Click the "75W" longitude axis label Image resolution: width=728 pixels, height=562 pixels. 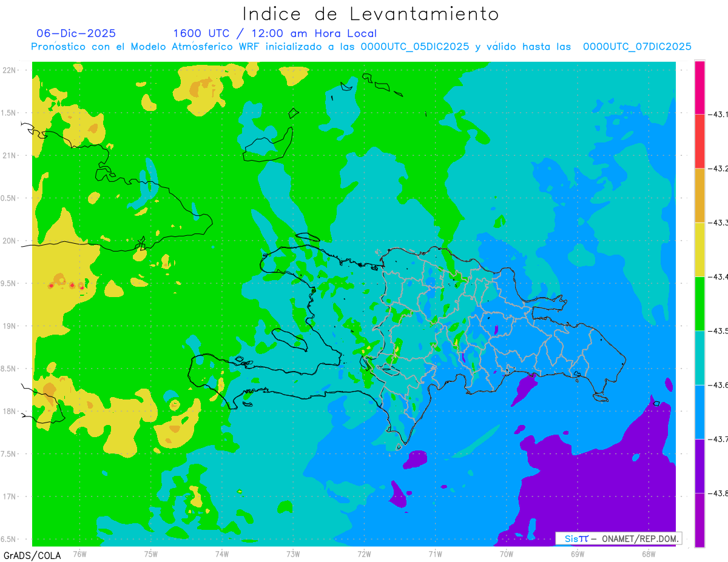click(150, 553)
